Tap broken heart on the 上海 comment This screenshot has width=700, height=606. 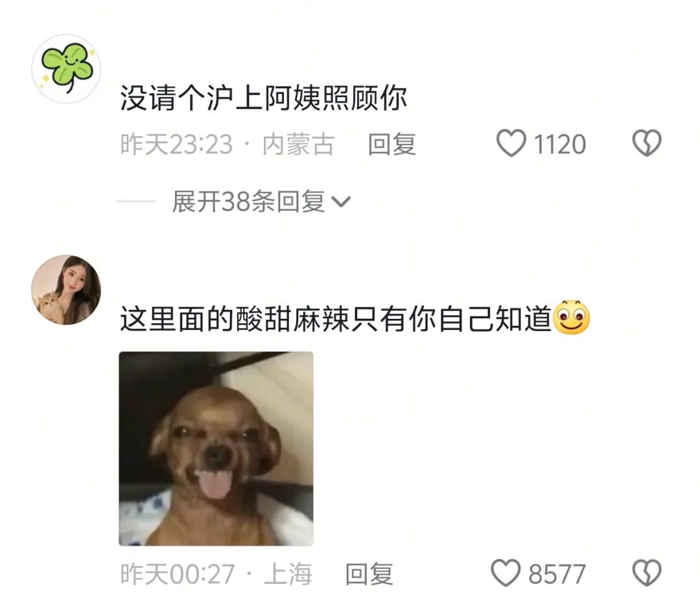tap(646, 573)
